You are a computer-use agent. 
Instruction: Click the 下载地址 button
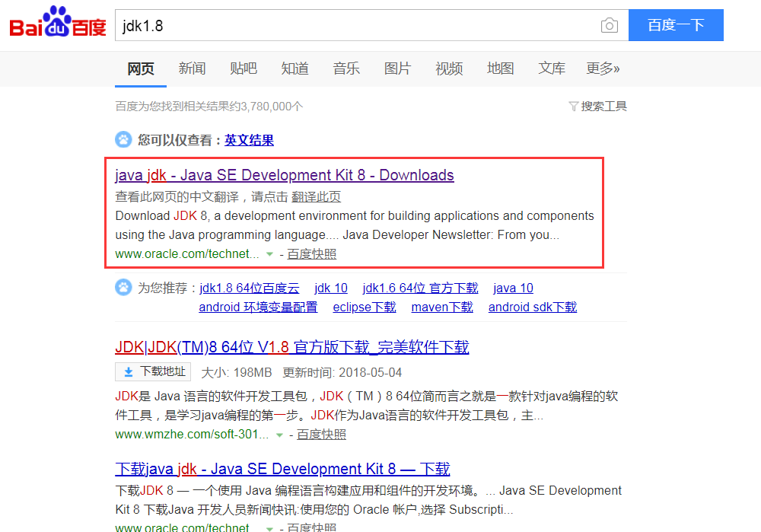click(x=153, y=372)
